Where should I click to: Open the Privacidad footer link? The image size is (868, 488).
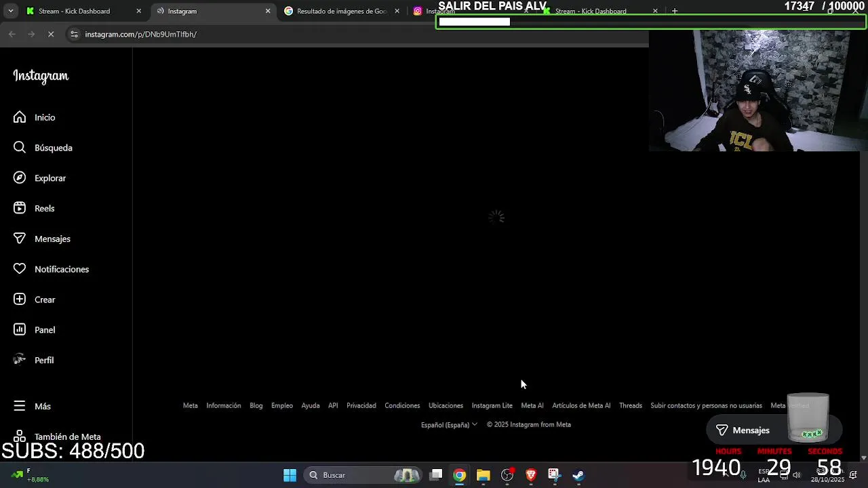click(x=361, y=406)
